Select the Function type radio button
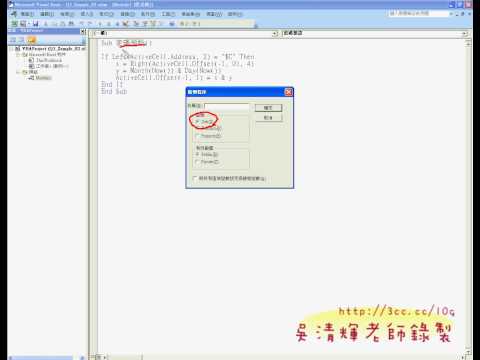480x360 pixels. [197, 129]
